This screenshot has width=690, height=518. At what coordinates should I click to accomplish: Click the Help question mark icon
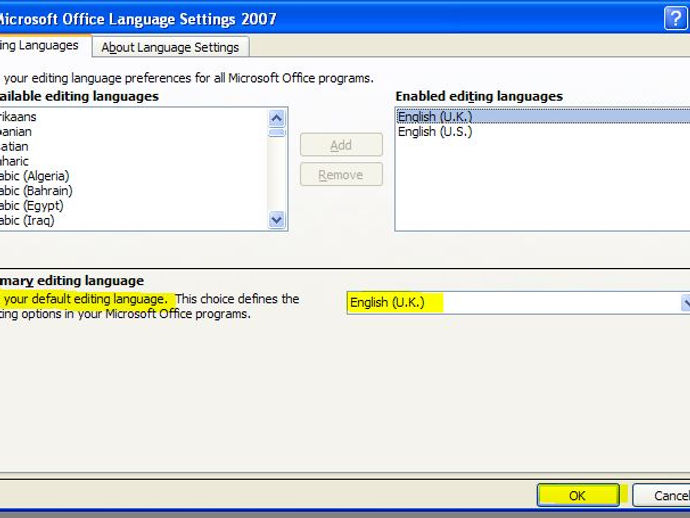(675, 18)
